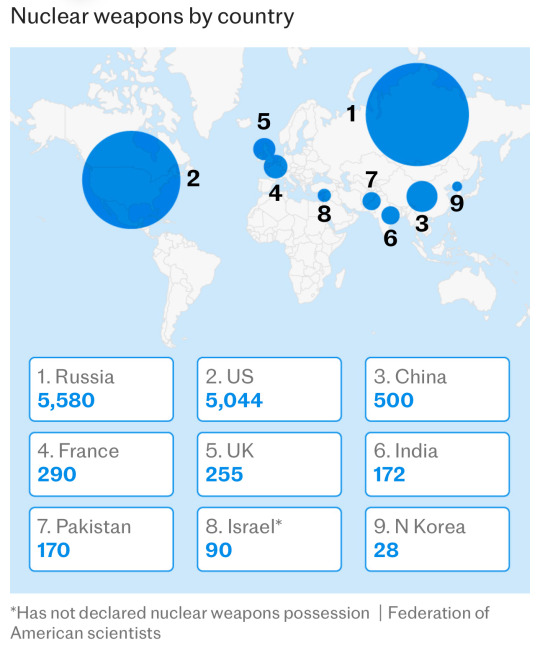540x655 pixels.
Task: Select the '4. France' legend card
Action: point(101,464)
